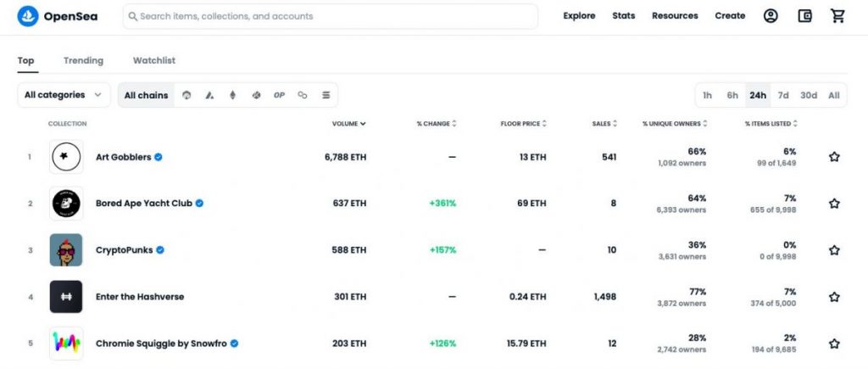Select the 24h time range
This screenshot has width=868, height=369.
(x=758, y=95)
